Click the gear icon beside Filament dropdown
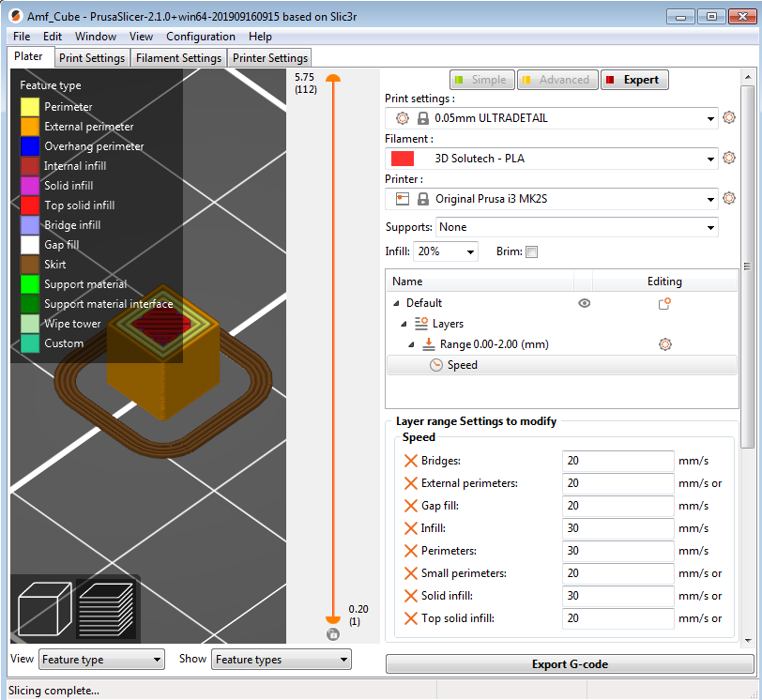Viewport: 762px width, 700px height. [729, 158]
